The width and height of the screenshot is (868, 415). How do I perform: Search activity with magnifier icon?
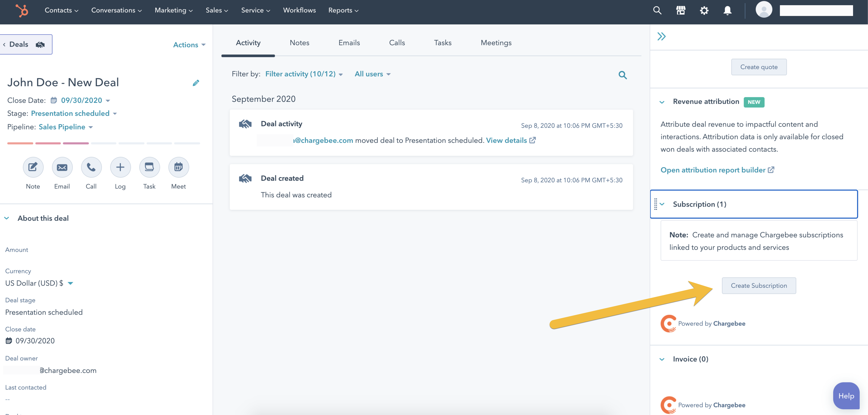click(x=623, y=75)
